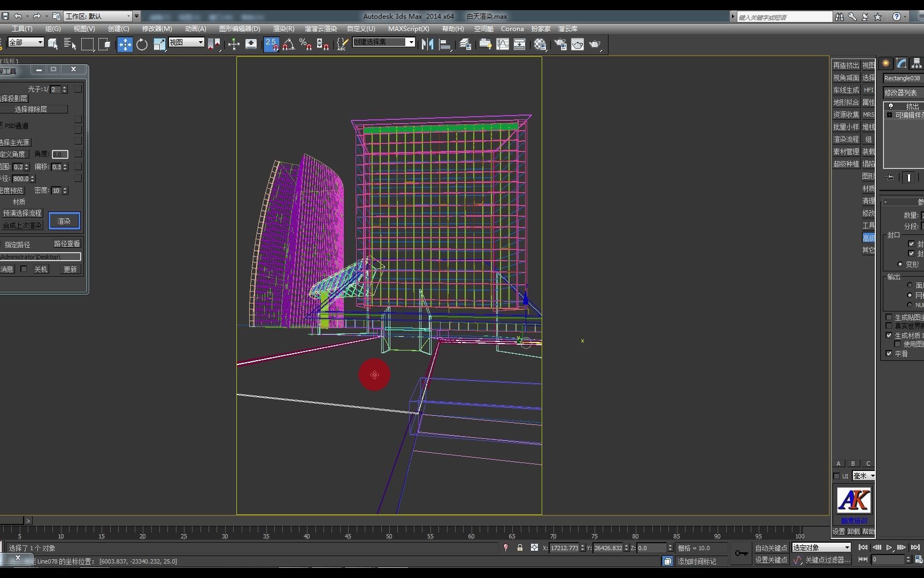This screenshot has height=578, width=924.
Task: Click the Play Animation button
Action: tap(889, 547)
